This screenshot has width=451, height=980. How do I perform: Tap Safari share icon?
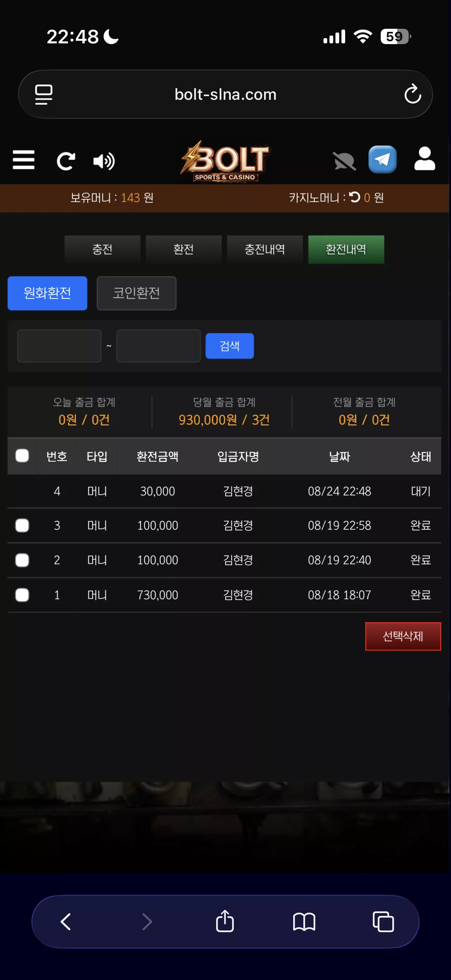coord(225,921)
